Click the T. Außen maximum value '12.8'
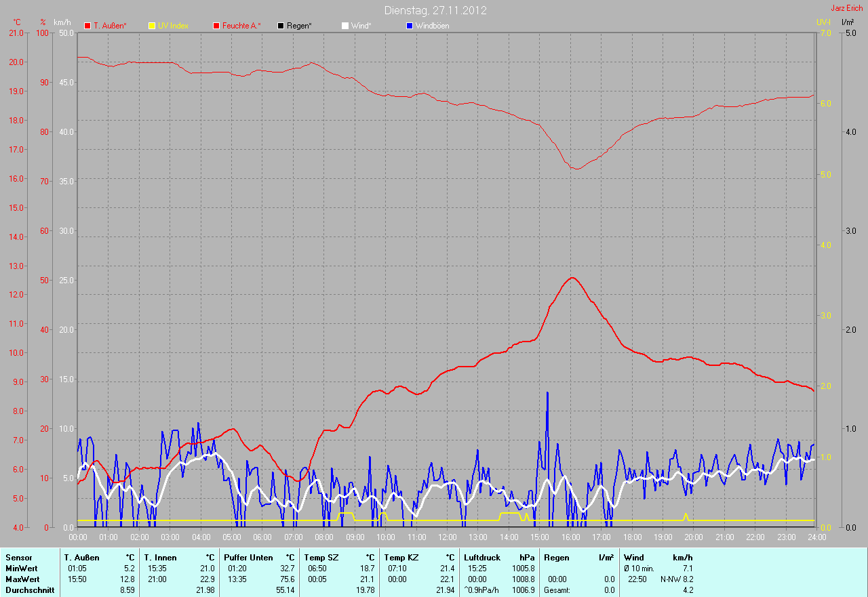The width and height of the screenshot is (868, 597). pos(127,579)
